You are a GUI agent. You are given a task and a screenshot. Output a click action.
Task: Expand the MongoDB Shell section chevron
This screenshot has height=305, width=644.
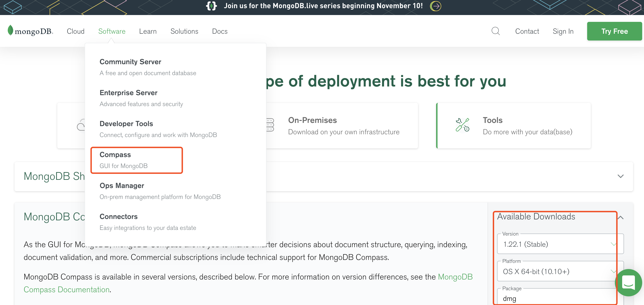[621, 176]
